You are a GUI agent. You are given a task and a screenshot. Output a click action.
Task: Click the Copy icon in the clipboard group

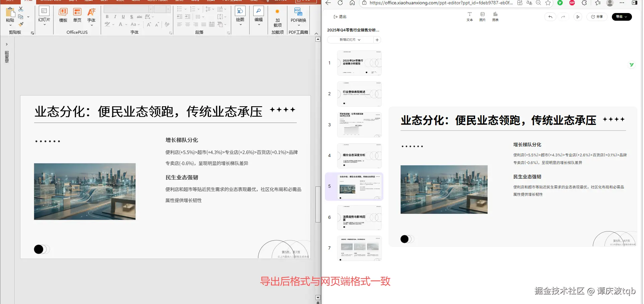[21, 17]
